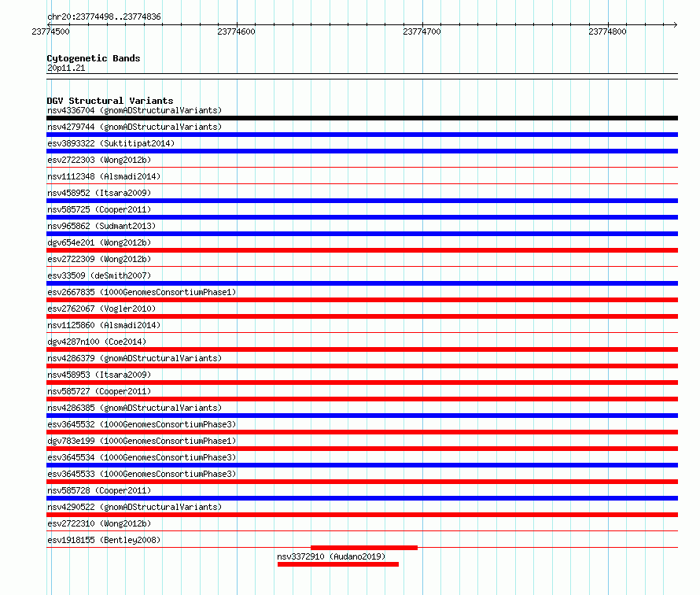Click ruler position 23774500
This screenshot has height=595, width=700.
click(x=51, y=31)
